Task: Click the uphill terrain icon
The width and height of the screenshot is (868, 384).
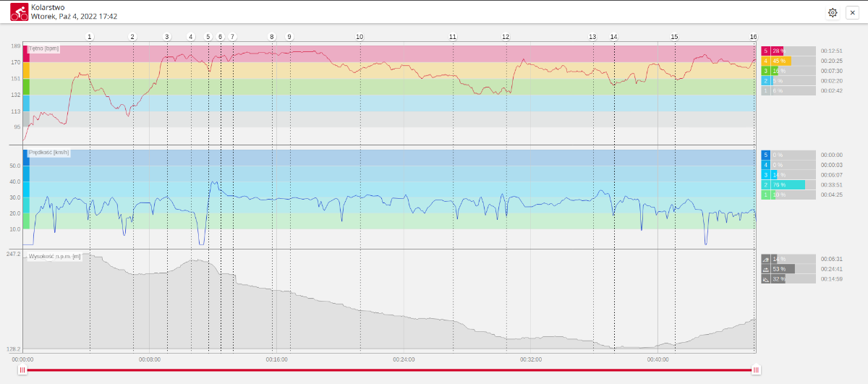Action: [x=766, y=259]
